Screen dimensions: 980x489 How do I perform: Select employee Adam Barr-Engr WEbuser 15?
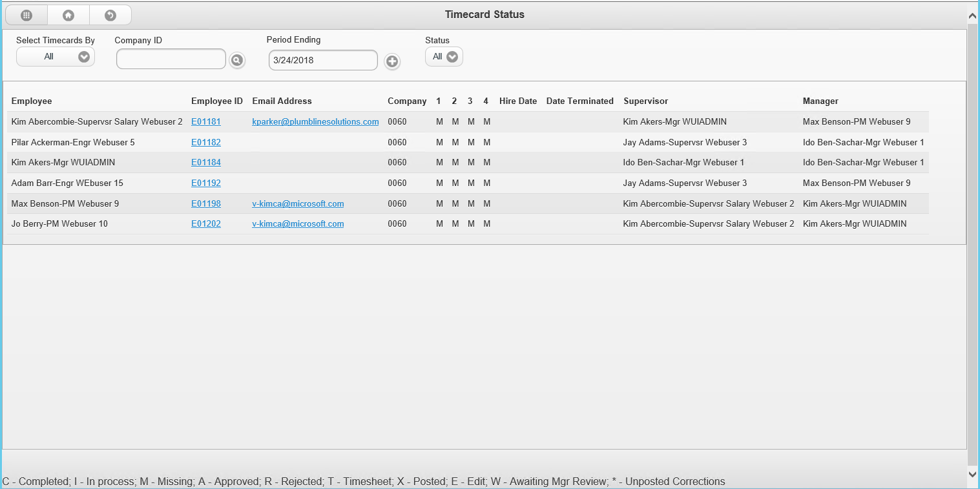[67, 183]
